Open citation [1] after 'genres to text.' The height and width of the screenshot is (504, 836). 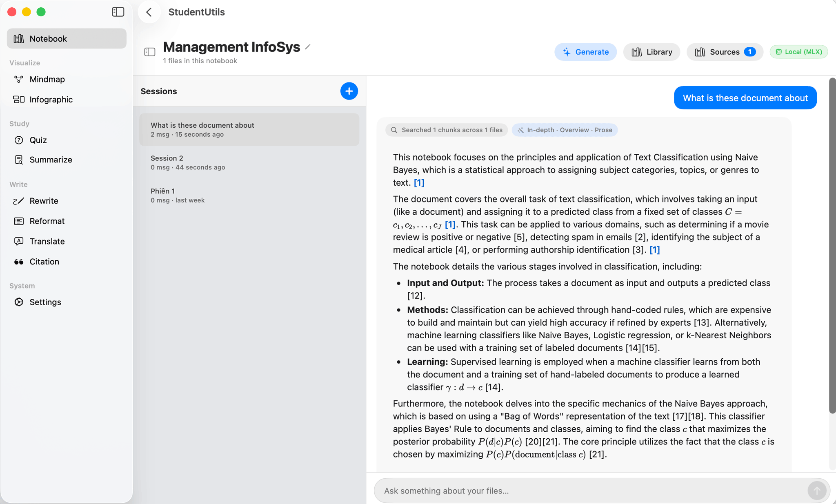419,182
